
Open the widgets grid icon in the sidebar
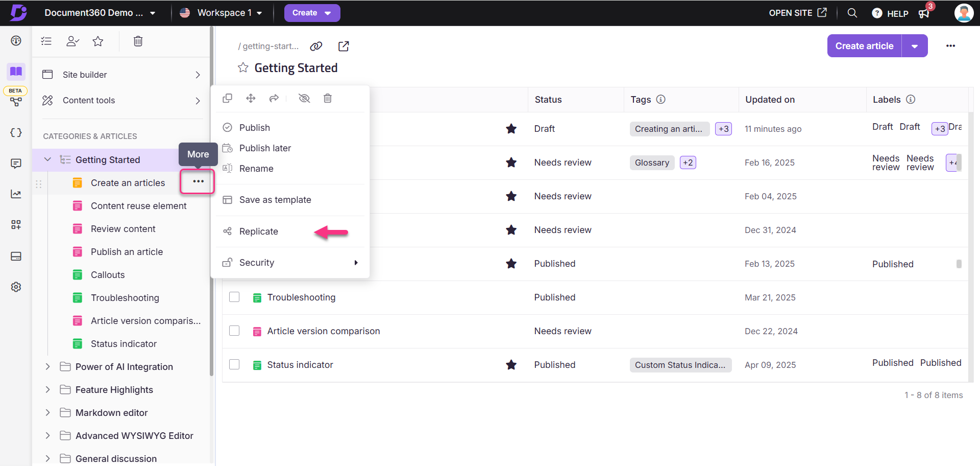(16, 225)
